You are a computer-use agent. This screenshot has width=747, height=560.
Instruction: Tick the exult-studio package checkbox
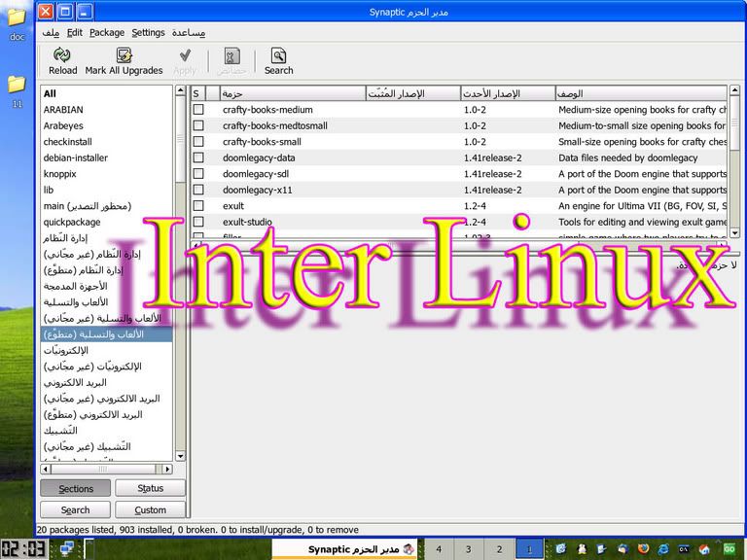click(198, 222)
